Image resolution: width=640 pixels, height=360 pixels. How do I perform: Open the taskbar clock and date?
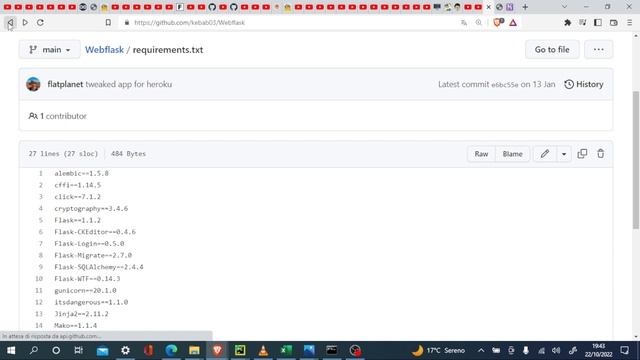tap(598, 351)
